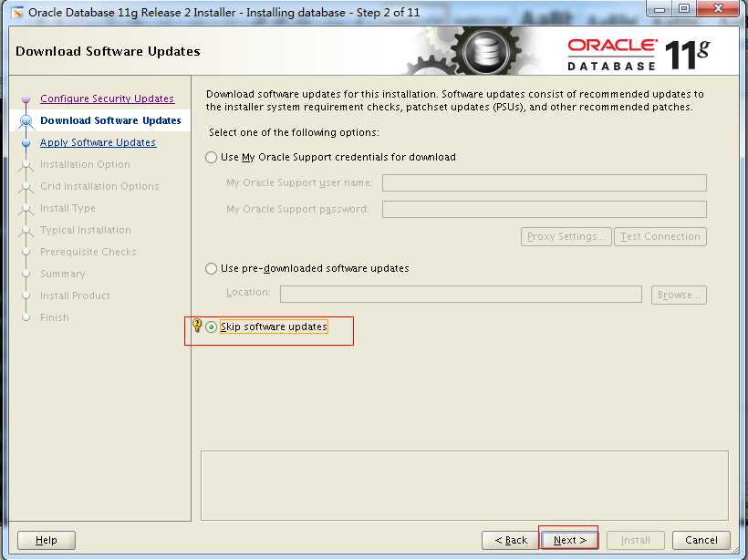
Task: Open Configure Security Updates step link
Action: (x=108, y=99)
